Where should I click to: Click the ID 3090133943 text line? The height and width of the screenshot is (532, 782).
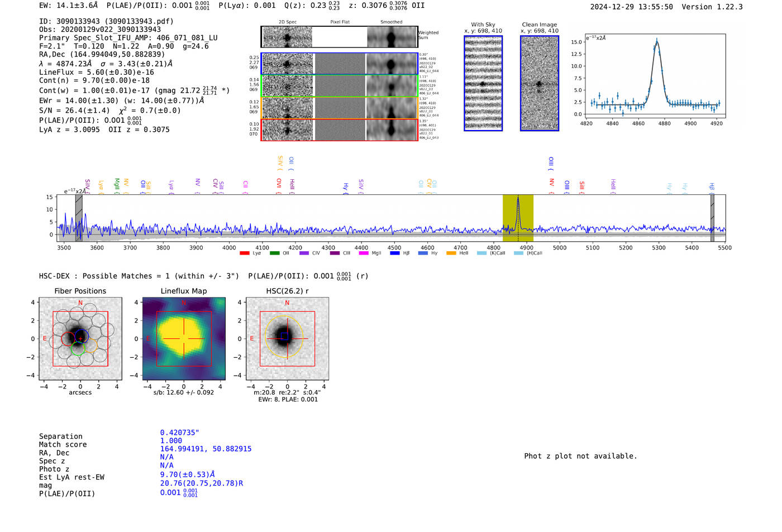[x=106, y=21]
